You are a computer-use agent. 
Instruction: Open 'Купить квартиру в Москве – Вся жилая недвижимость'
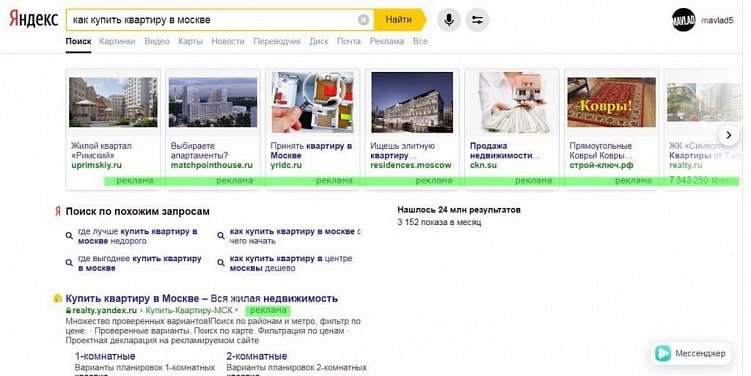[x=202, y=298]
